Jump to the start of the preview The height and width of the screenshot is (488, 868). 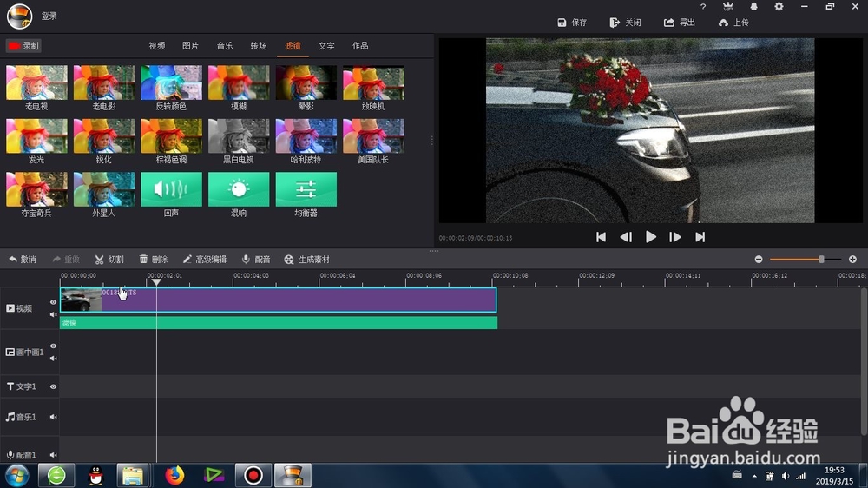pyautogui.click(x=602, y=237)
